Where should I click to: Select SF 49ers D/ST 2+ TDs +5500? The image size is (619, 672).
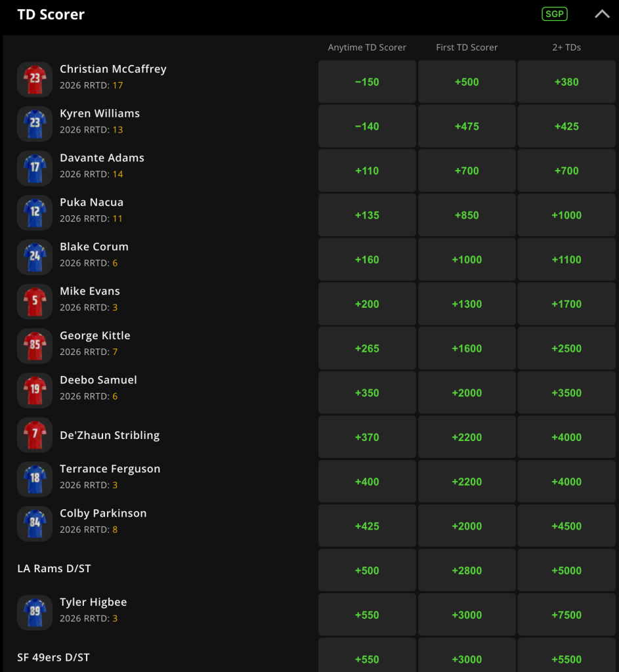coord(566,656)
